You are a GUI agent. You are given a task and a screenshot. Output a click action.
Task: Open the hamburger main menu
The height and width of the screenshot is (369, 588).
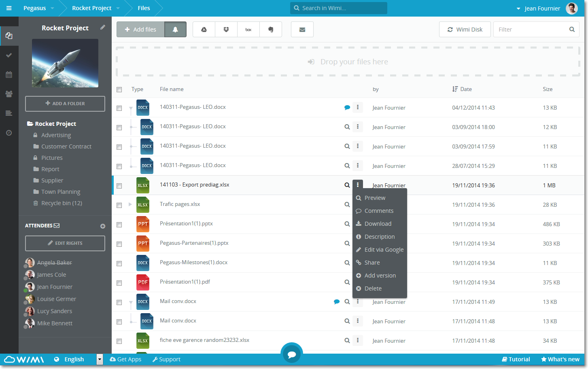[x=9, y=8]
